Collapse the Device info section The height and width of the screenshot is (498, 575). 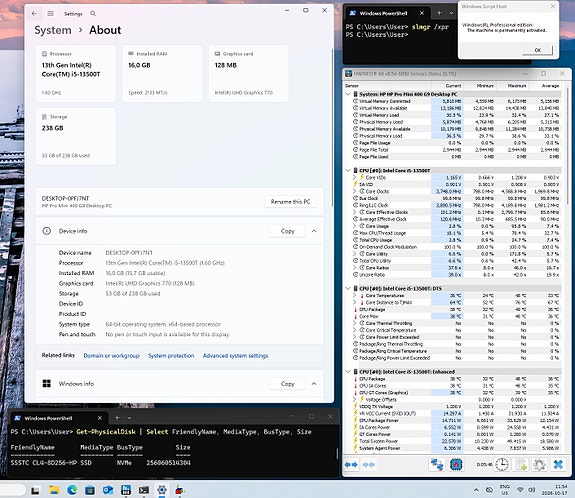click(314, 231)
